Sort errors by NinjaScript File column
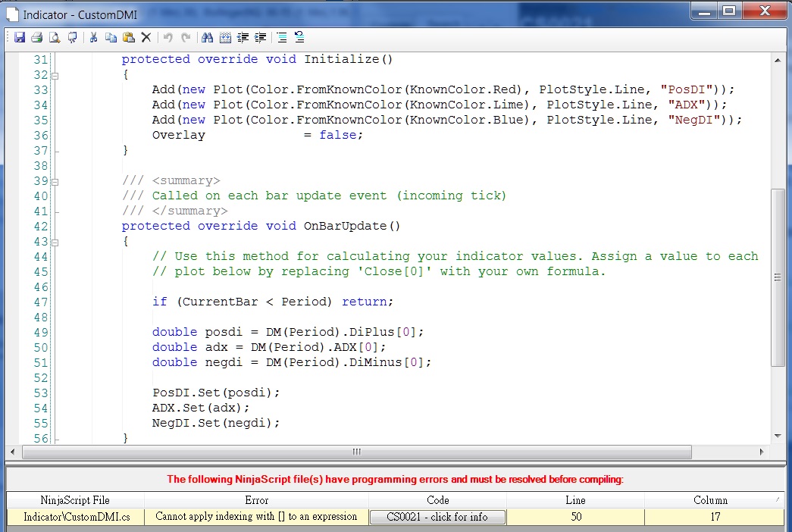The width and height of the screenshot is (792, 532). tap(75, 500)
